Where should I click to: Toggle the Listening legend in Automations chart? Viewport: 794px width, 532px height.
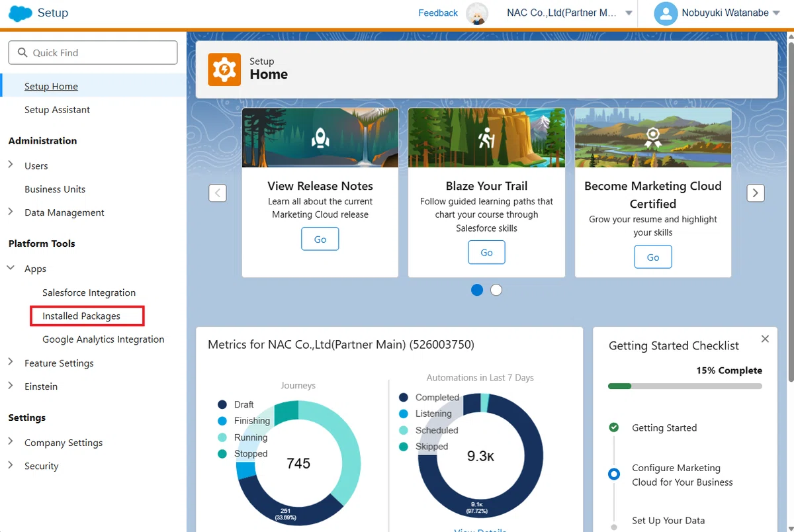pos(425,414)
